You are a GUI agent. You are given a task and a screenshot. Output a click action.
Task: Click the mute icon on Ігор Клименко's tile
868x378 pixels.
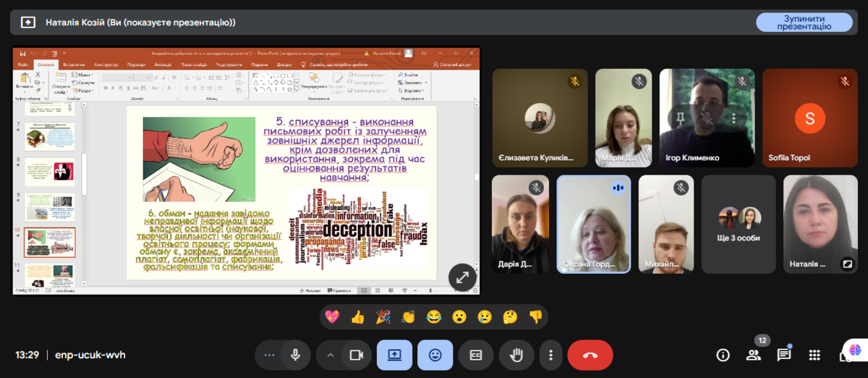point(707,118)
